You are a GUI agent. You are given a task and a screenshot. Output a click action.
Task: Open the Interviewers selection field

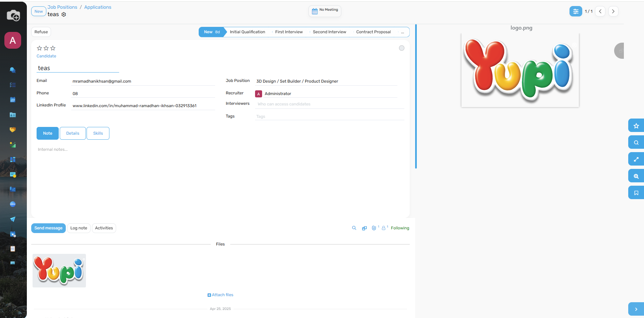click(x=330, y=104)
